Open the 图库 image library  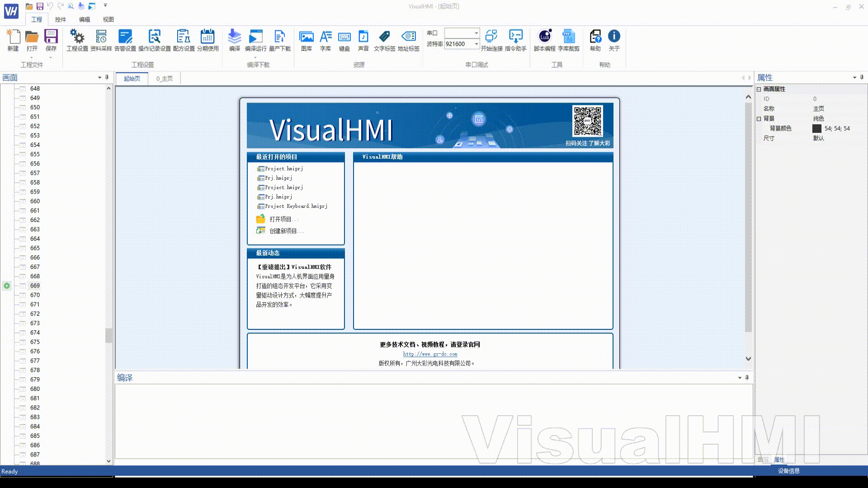[x=307, y=41]
